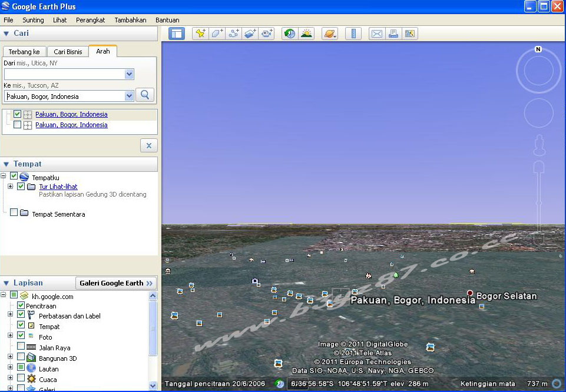Click the zoom slider in the map view
The height and width of the screenshot is (392, 566).
[x=539, y=202]
